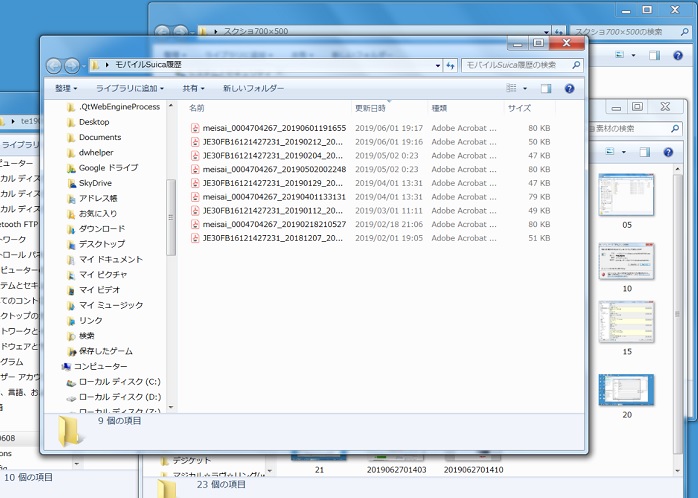Select Documents folder in navigation tree
This screenshot has width=698, height=498.
[100, 137]
